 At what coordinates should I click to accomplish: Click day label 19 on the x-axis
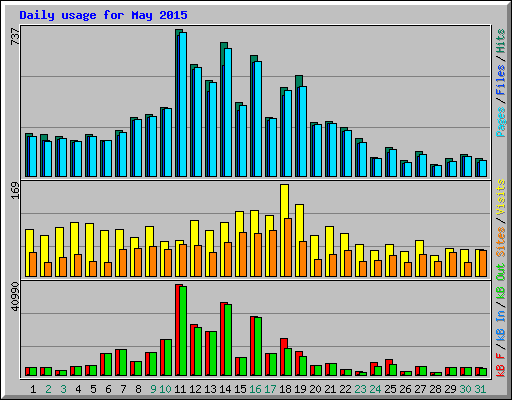pyautogui.click(x=300, y=389)
